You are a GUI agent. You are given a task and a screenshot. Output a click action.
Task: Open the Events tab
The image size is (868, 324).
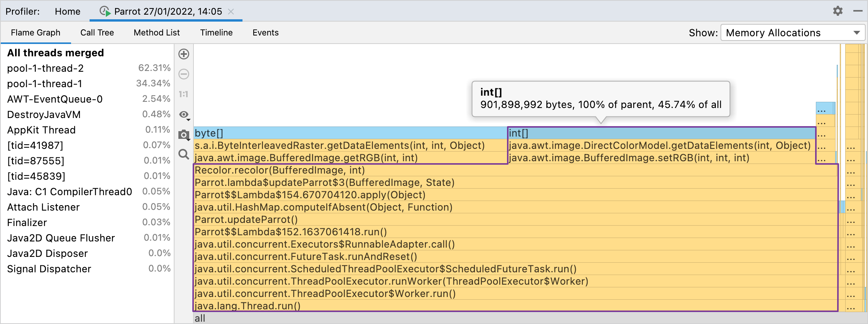coord(265,33)
